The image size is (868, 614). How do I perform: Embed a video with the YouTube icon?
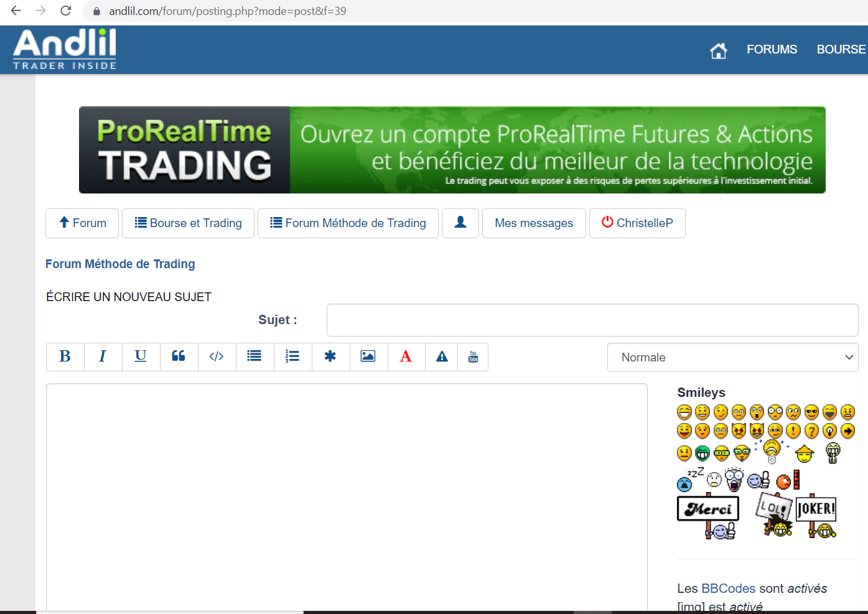pyautogui.click(x=473, y=357)
